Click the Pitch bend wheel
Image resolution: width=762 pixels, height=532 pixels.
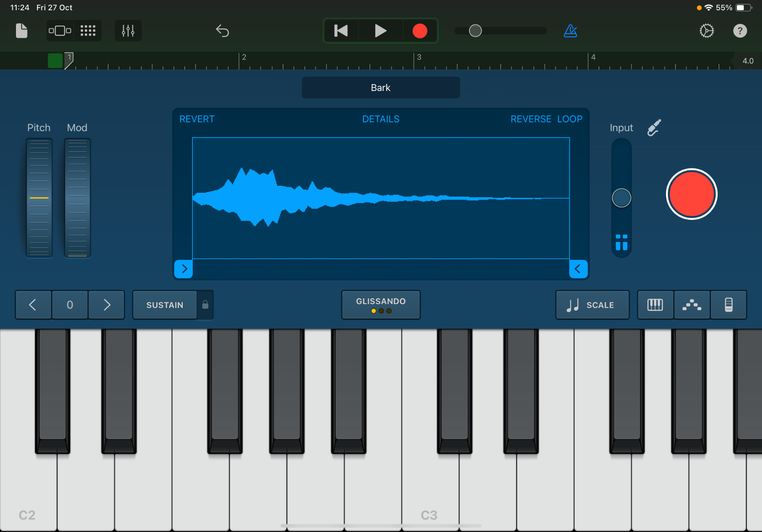[x=39, y=198]
